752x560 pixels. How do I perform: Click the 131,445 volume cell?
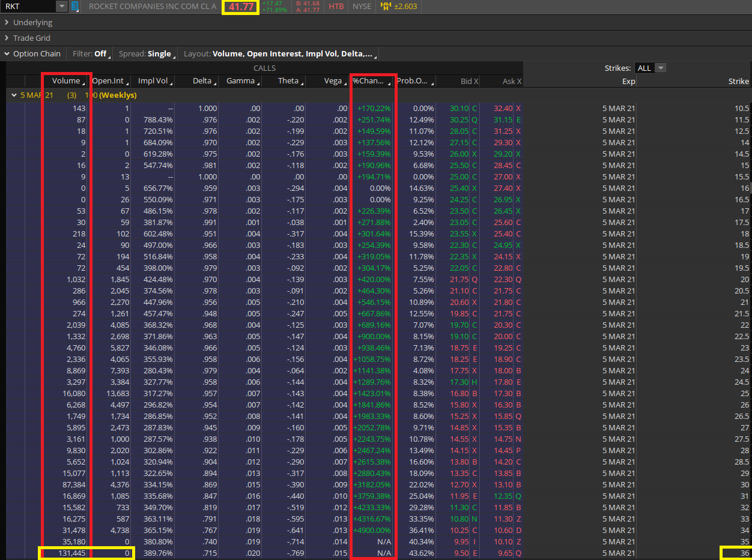click(71, 553)
